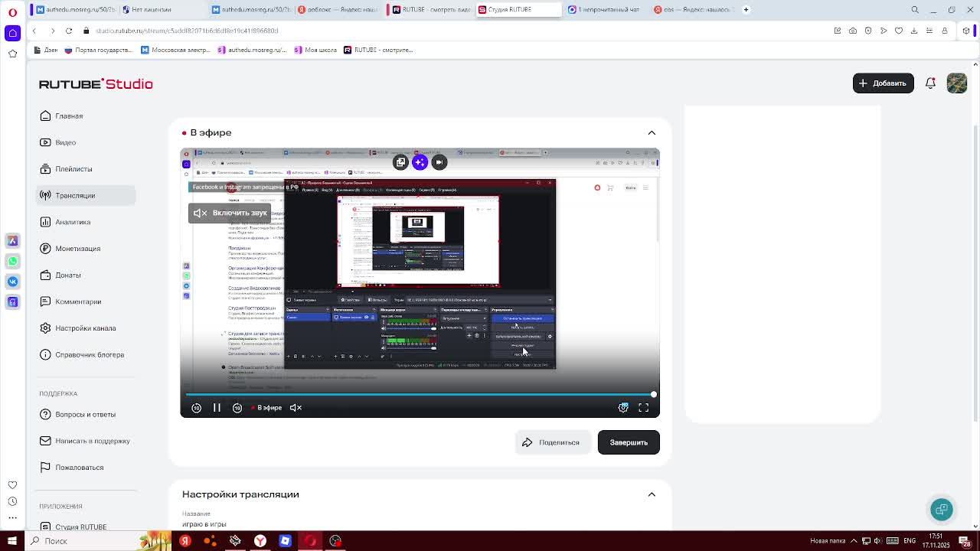Jump to live В эфире indicator
This screenshot has height=551, width=980.
point(266,408)
